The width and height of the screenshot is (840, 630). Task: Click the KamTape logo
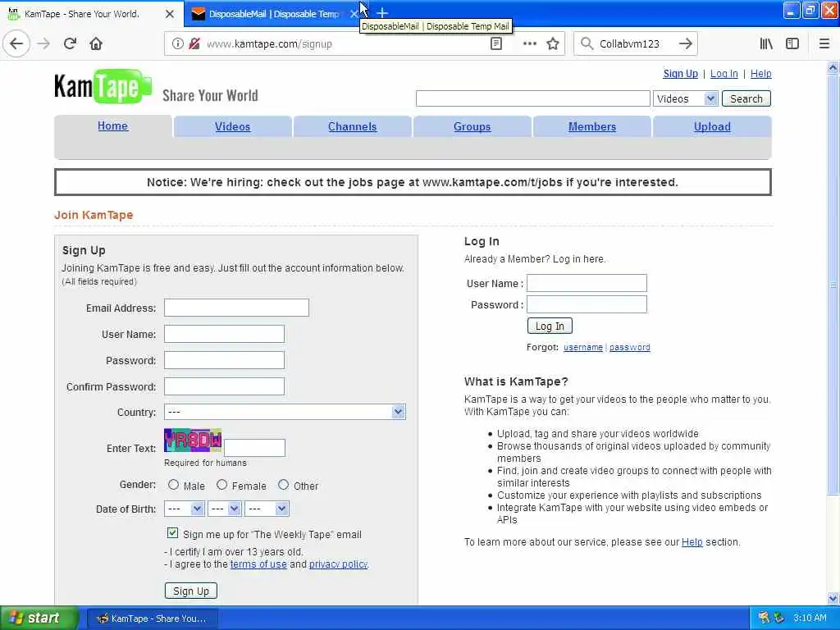(103, 86)
